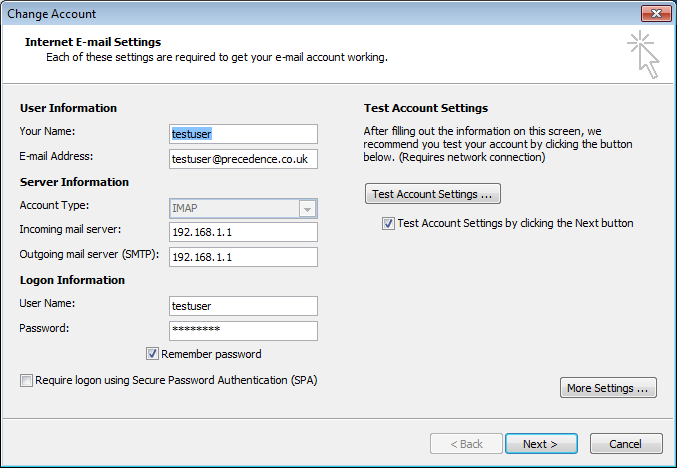Cancel the account changes
The height and width of the screenshot is (468, 677).
626,444
